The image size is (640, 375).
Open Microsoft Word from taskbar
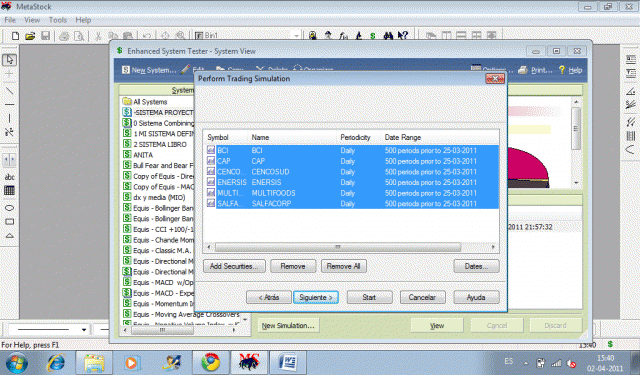tap(288, 363)
